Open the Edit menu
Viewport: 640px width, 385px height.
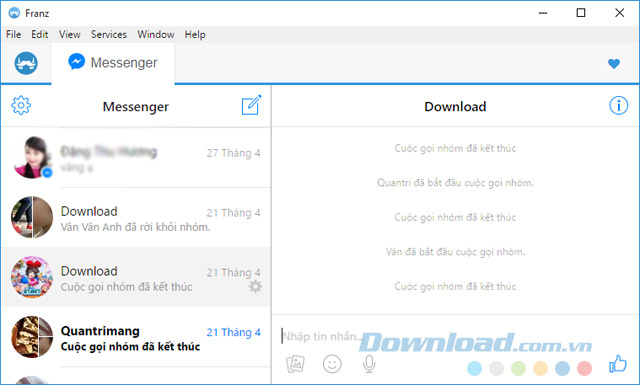point(40,35)
